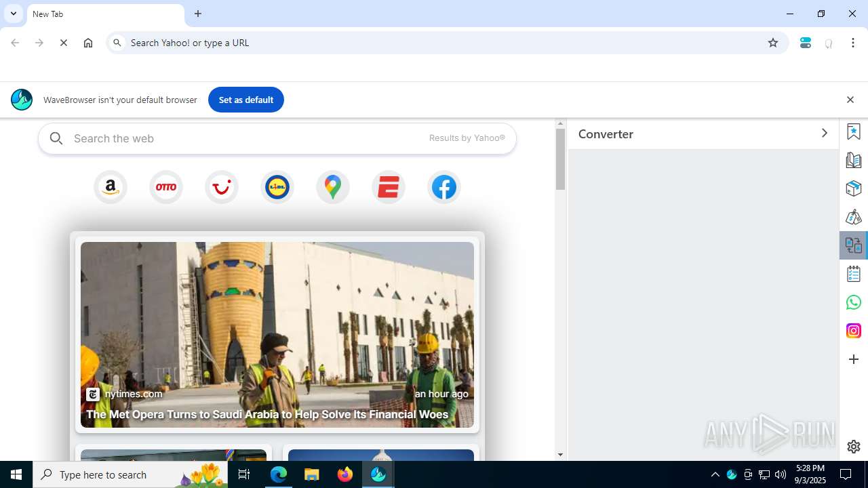Open the Google Maps shortcut tile
The width and height of the screenshot is (868, 488).
click(x=333, y=187)
